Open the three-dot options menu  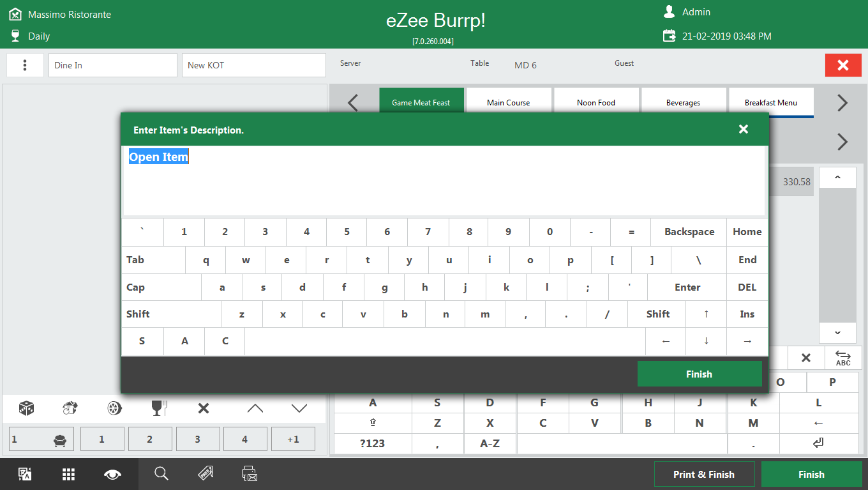point(26,65)
